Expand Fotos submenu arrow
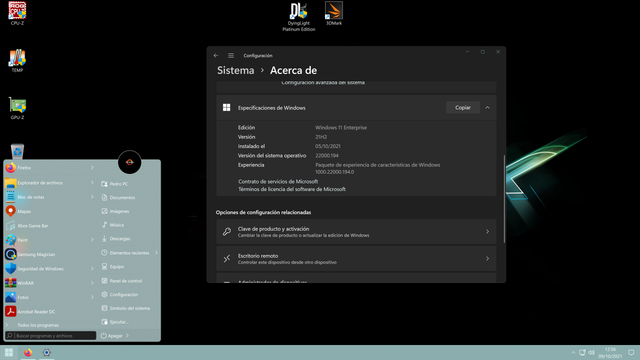 [92, 297]
